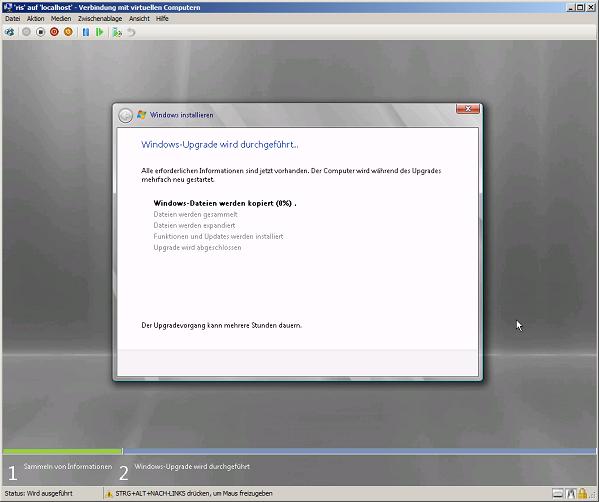Click the greyed-out Start VM toolbar icon

click(26, 32)
